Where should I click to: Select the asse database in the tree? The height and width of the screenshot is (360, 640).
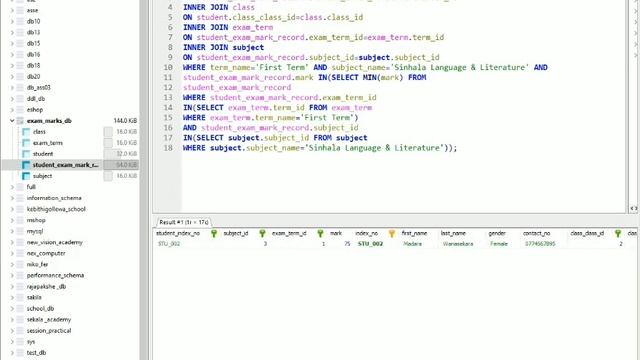(x=32, y=10)
